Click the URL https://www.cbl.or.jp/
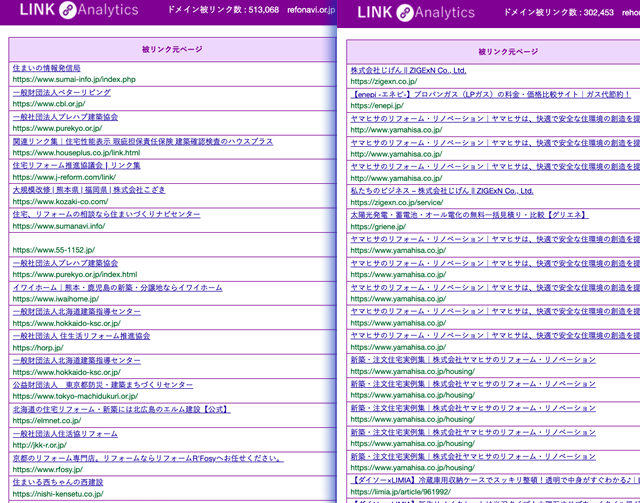Image resolution: width=640 pixels, height=503 pixels. click(49, 104)
